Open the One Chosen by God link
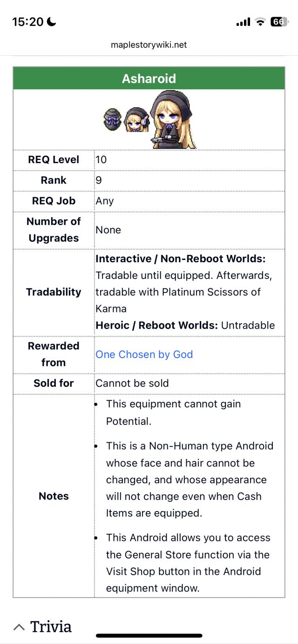The image size is (298, 644). click(144, 354)
